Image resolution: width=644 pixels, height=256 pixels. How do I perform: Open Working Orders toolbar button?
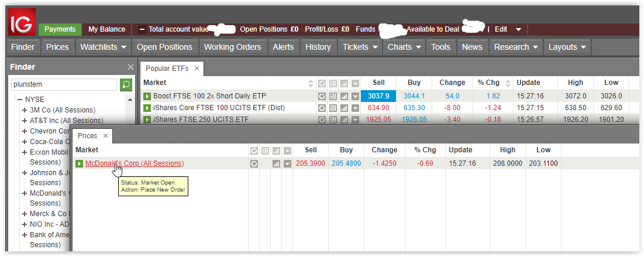click(x=232, y=47)
